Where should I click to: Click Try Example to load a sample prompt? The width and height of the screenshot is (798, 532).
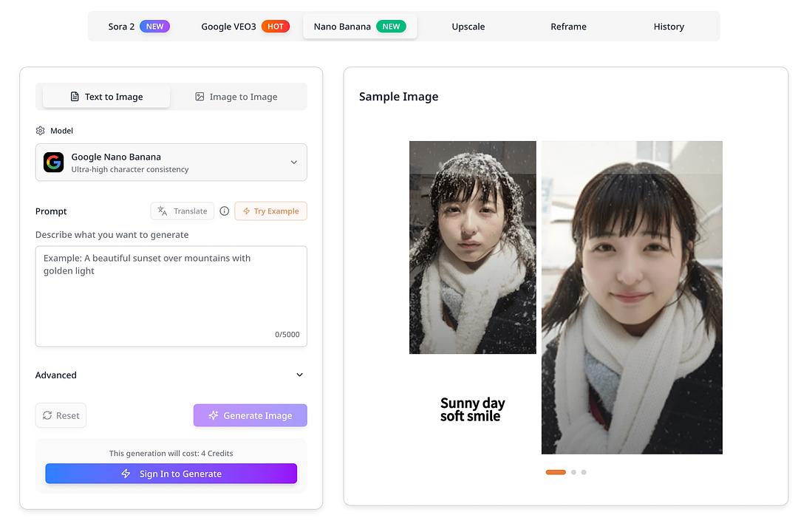click(270, 211)
